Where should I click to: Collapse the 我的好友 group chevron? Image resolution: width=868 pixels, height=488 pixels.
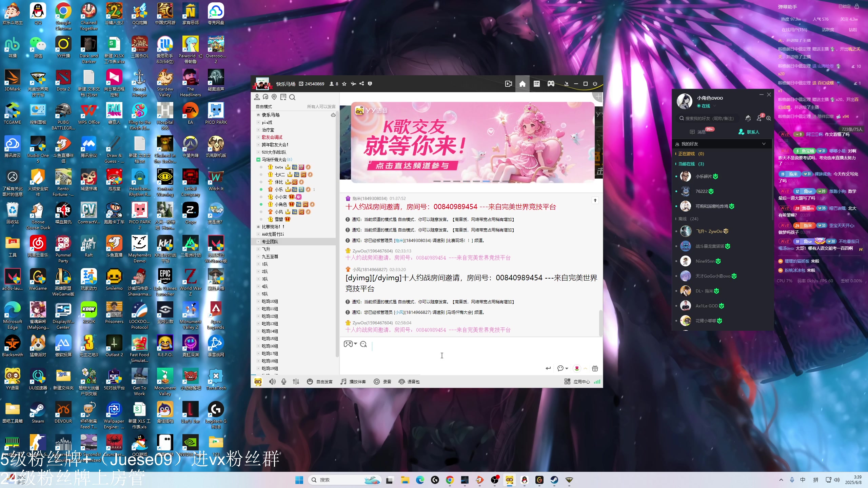click(x=764, y=144)
